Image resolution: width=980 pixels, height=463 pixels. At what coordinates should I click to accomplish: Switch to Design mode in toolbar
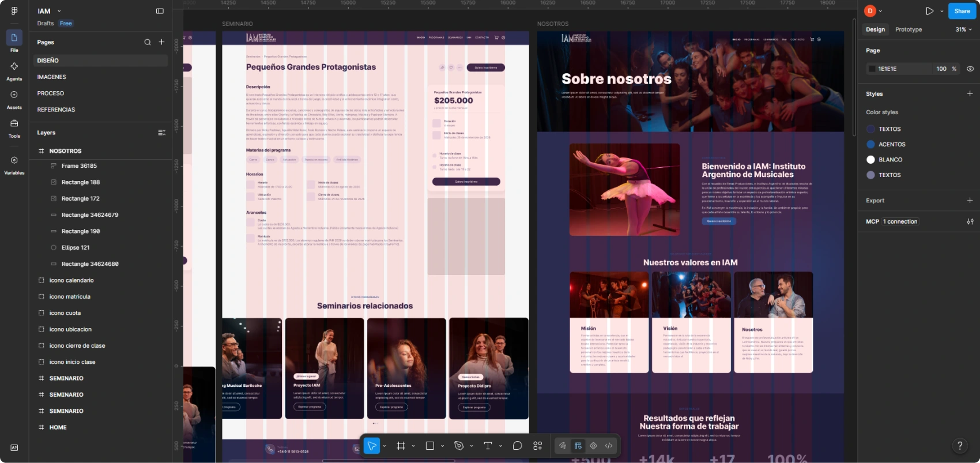tap(578, 446)
